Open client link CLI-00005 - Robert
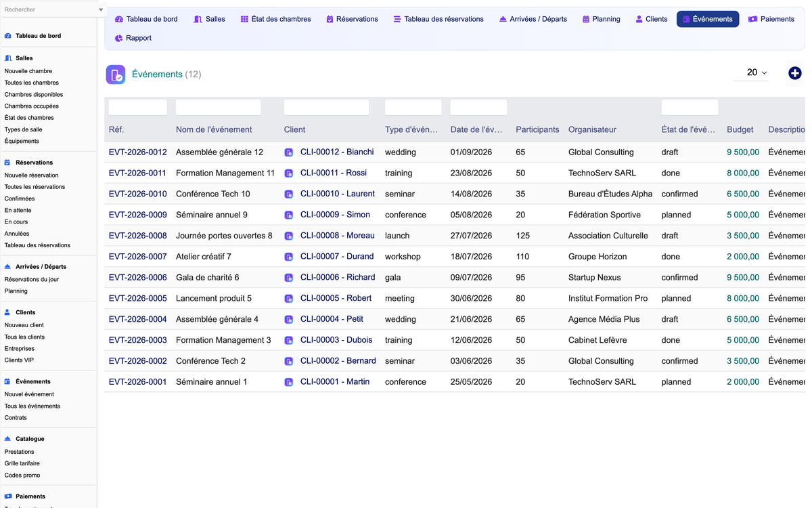 [336, 298]
